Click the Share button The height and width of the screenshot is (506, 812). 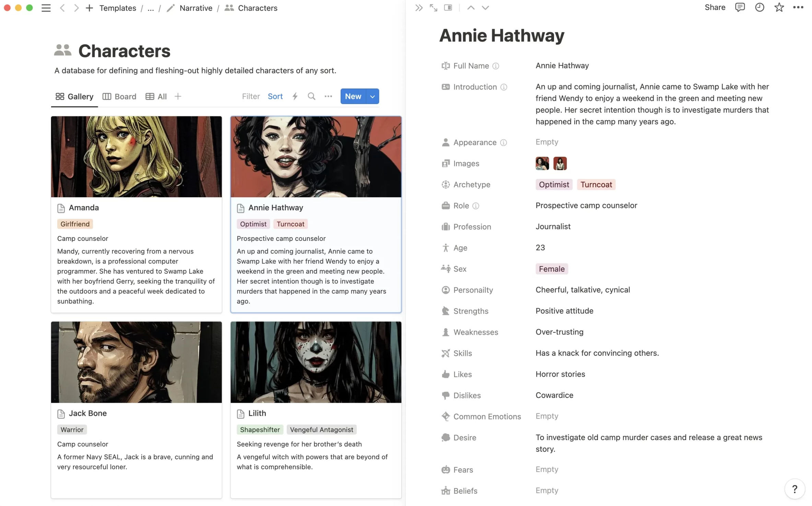pos(715,8)
